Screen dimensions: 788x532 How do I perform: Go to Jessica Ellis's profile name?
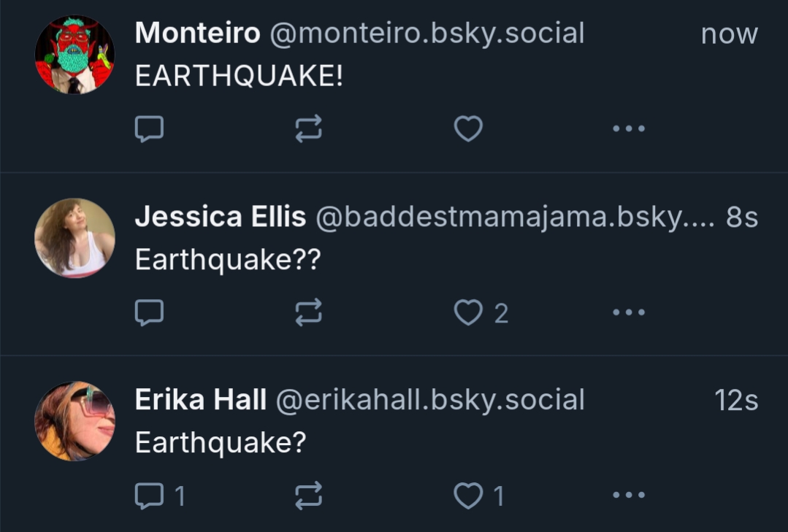click(220, 217)
